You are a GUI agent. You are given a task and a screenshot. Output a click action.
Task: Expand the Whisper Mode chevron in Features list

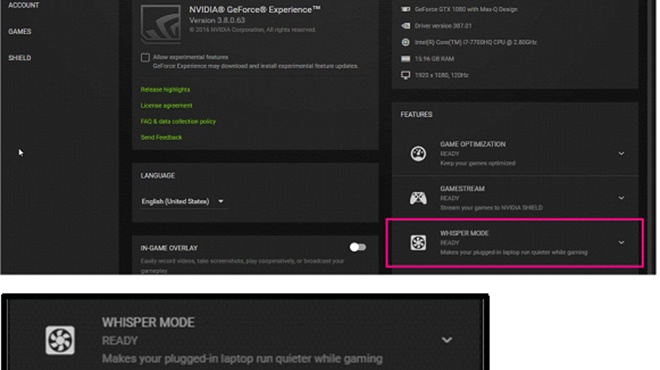[x=621, y=242]
